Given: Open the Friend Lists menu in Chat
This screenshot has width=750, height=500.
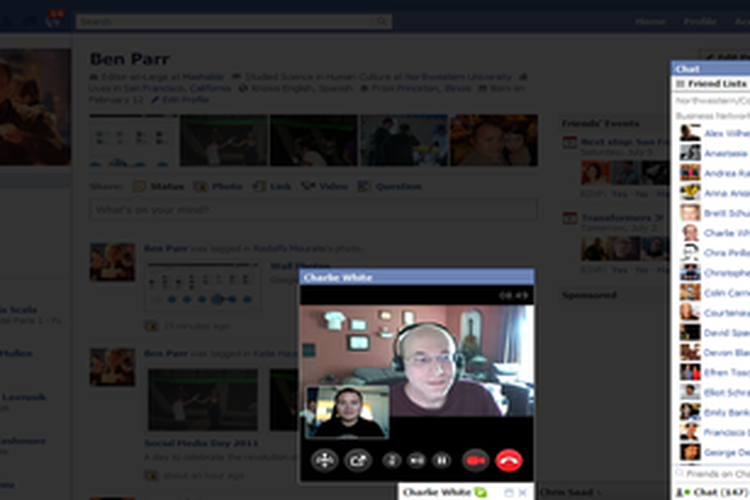Looking at the screenshot, I should (x=712, y=84).
